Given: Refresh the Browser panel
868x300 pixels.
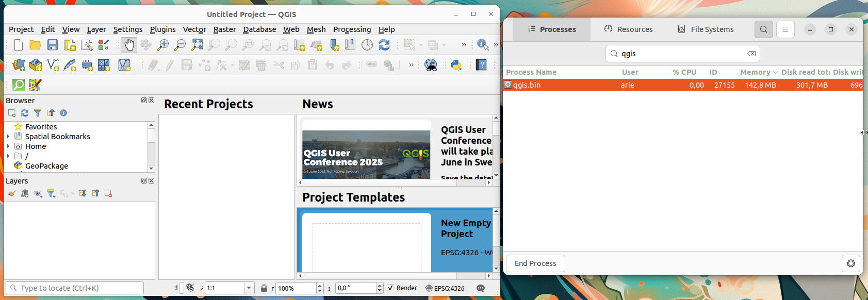Looking at the screenshot, I should 25,113.
